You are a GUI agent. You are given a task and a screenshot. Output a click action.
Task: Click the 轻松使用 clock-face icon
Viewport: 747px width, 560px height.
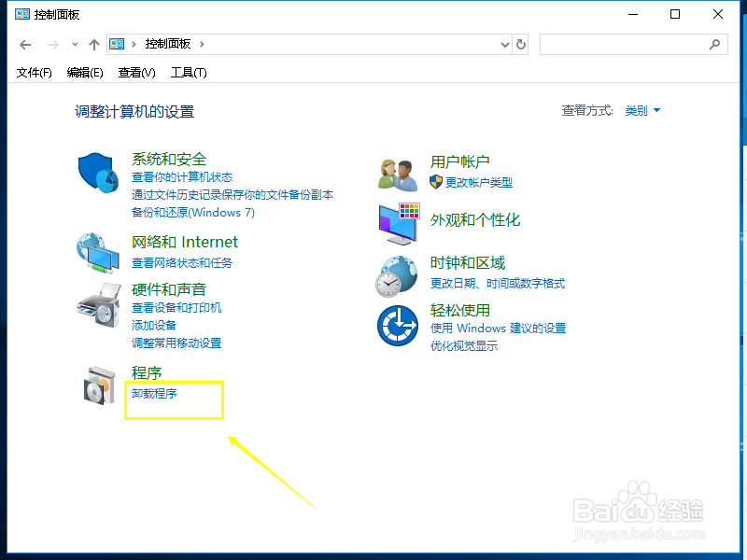click(396, 325)
